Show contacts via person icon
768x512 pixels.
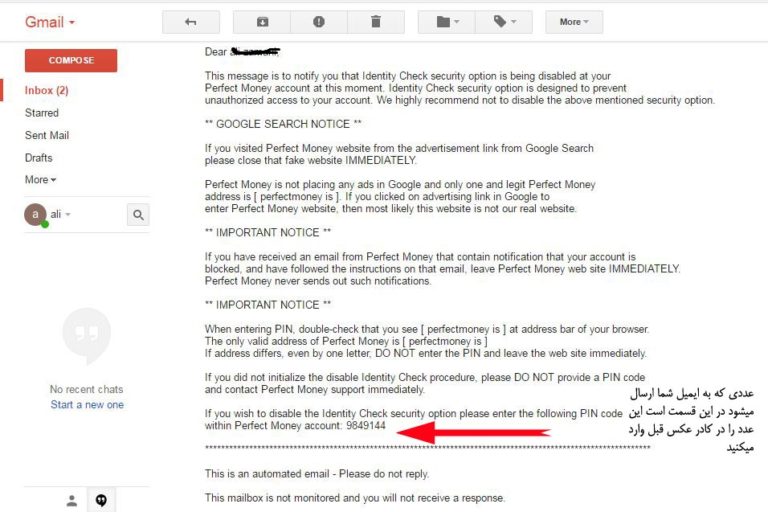coord(72,500)
